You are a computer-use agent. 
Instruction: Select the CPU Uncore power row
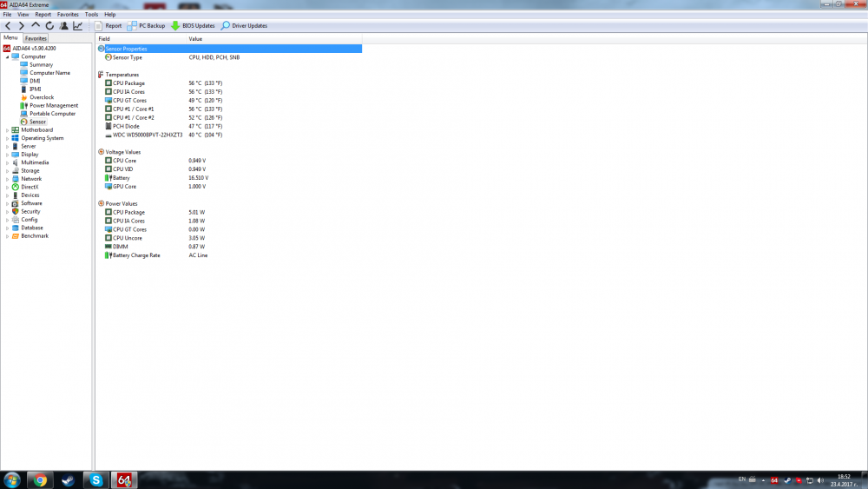click(229, 238)
